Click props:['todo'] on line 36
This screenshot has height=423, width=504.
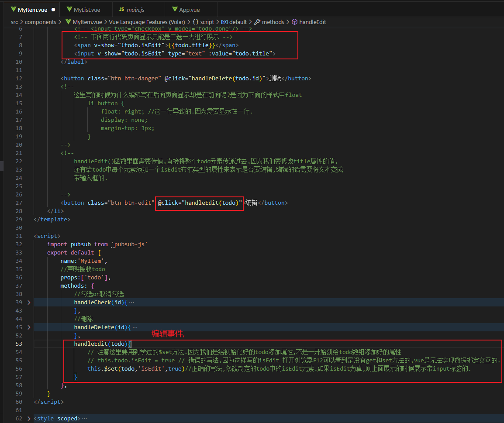[x=84, y=278]
